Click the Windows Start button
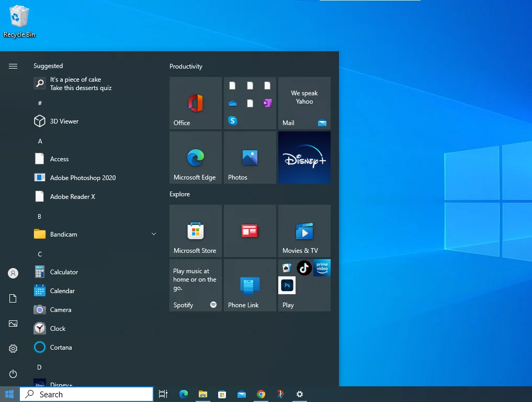 click(x=9, y=394)
